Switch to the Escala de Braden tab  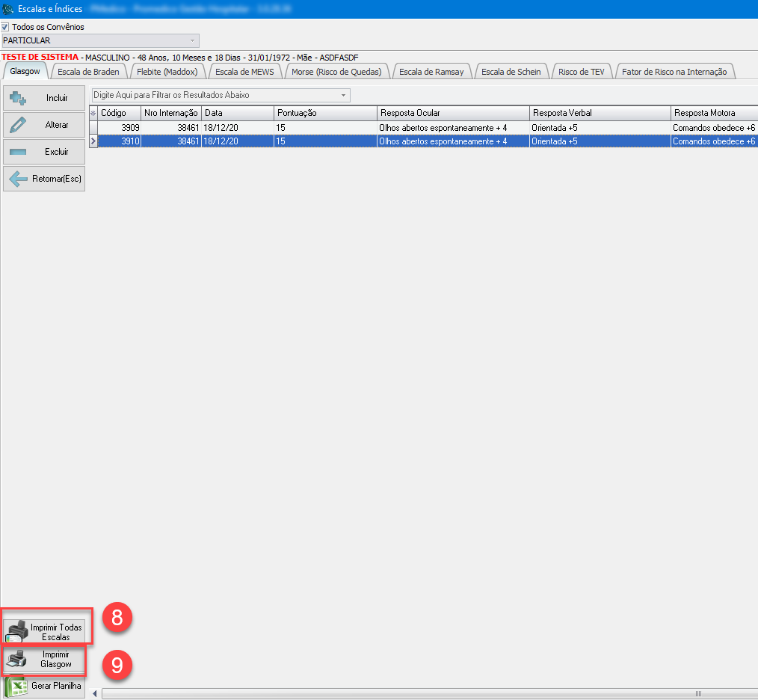(89, 72)
